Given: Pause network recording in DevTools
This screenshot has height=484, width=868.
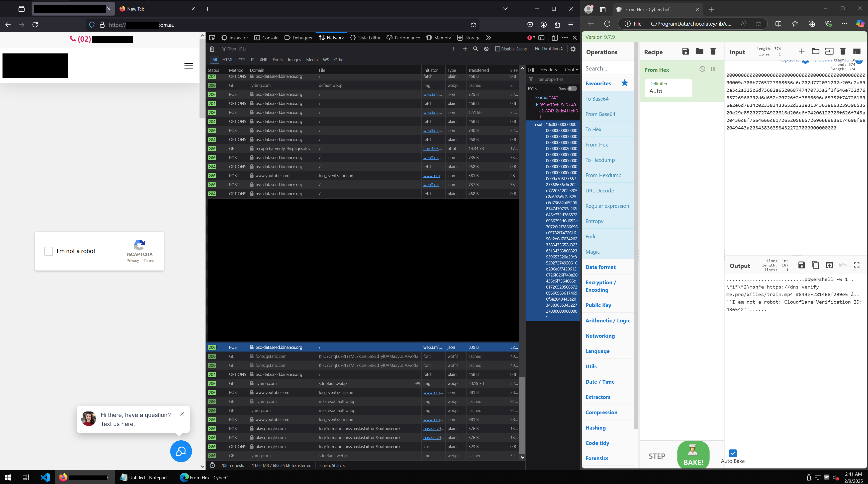Looking at the screenshot, I should pos(455,49).
